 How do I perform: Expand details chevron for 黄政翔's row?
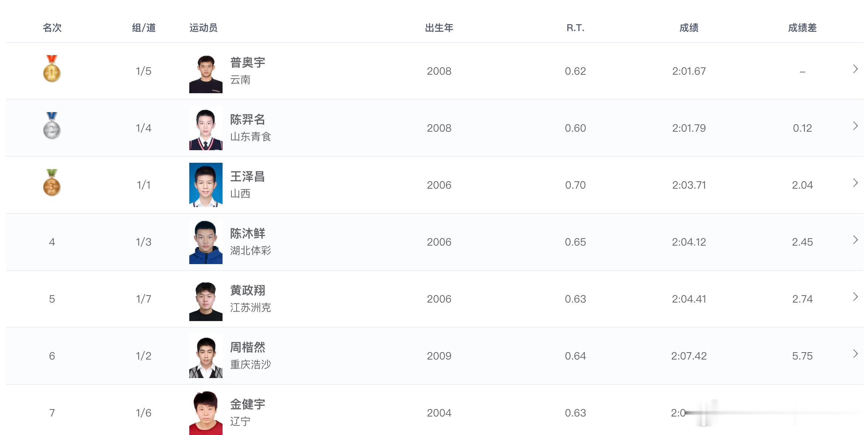855,297
